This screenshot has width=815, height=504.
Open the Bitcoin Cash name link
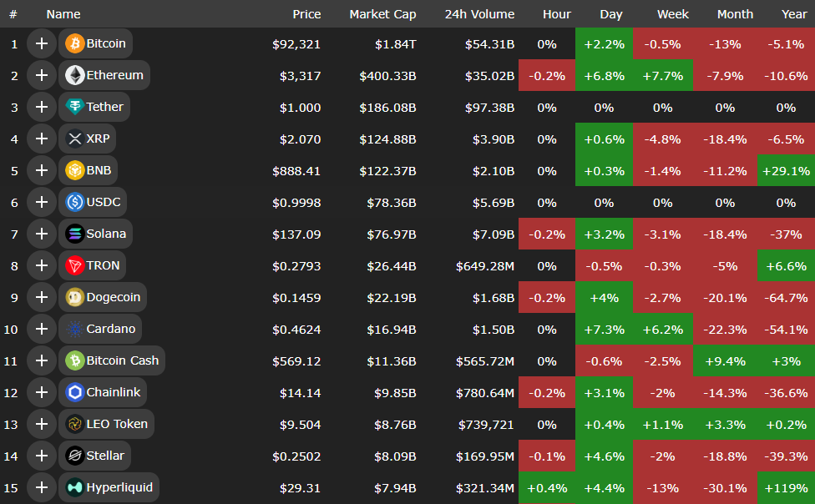pyautogui.click(x=122, y=360)
